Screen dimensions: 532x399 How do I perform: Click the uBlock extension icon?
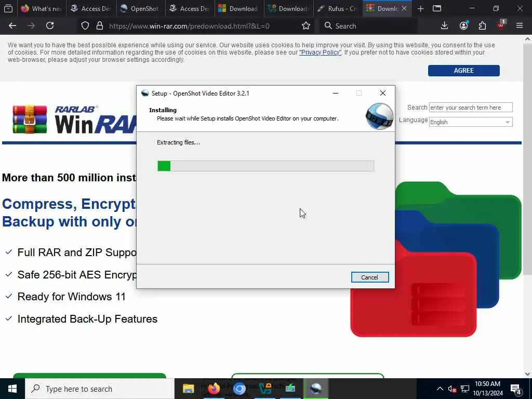(501, 25)
